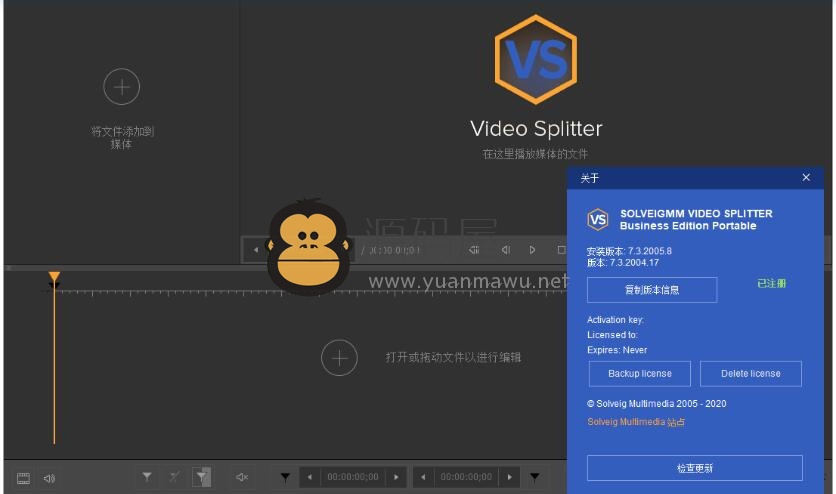Close the 关于 about dialog
The width and height of the screenshot is (836, 494).
[x=806, y=177]
